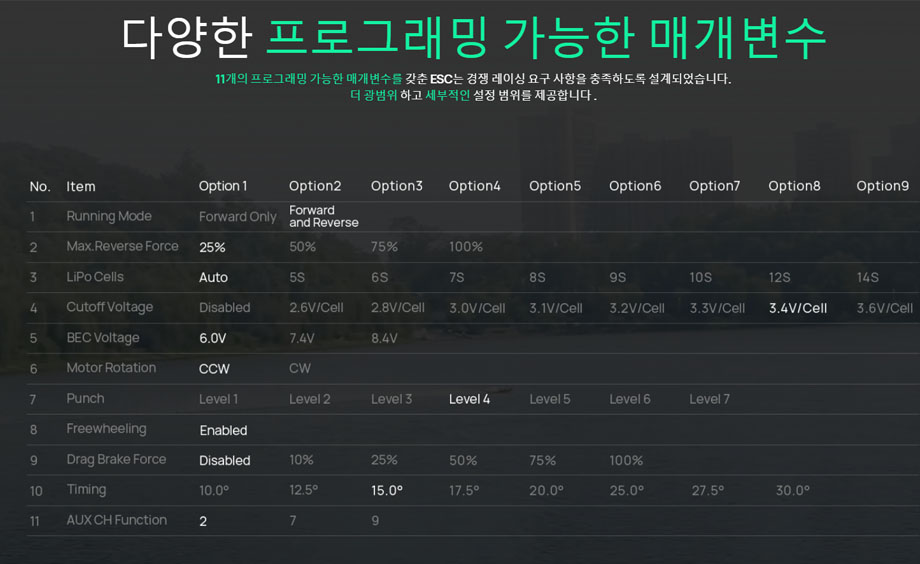Click the highlighted 25% Max. Reverse Force value
The height and width of the screenshot is (564, 920).
(x=212, y=247)
